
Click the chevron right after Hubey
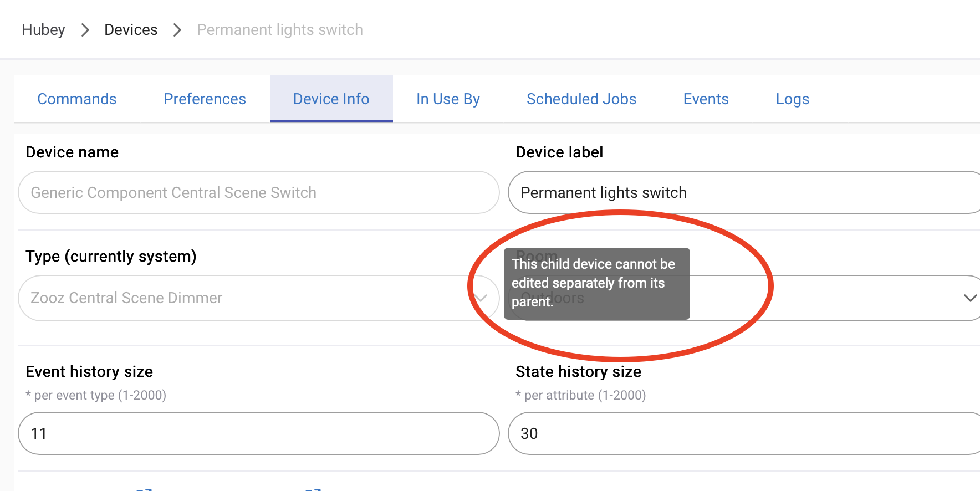(x=85, y=30)
